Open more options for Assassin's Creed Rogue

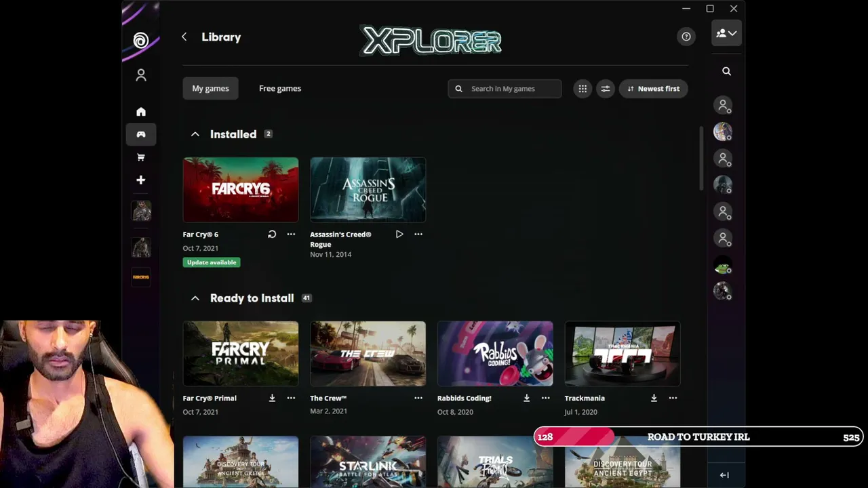418,235
